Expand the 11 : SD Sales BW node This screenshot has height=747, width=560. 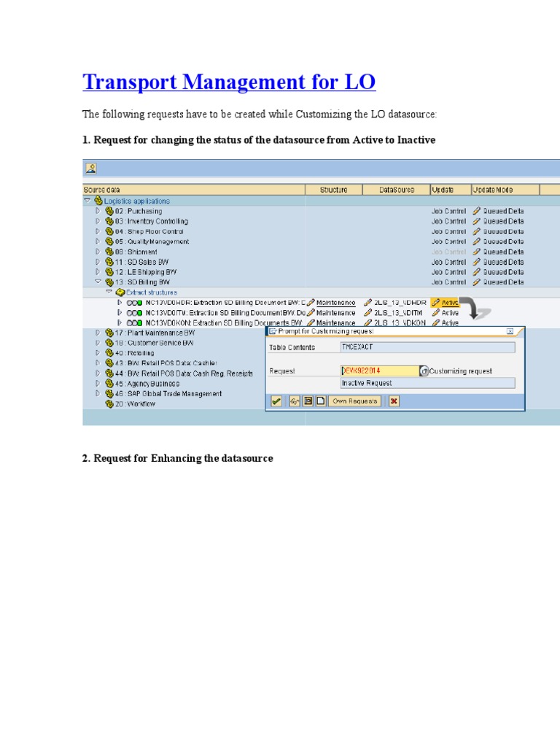98,262
